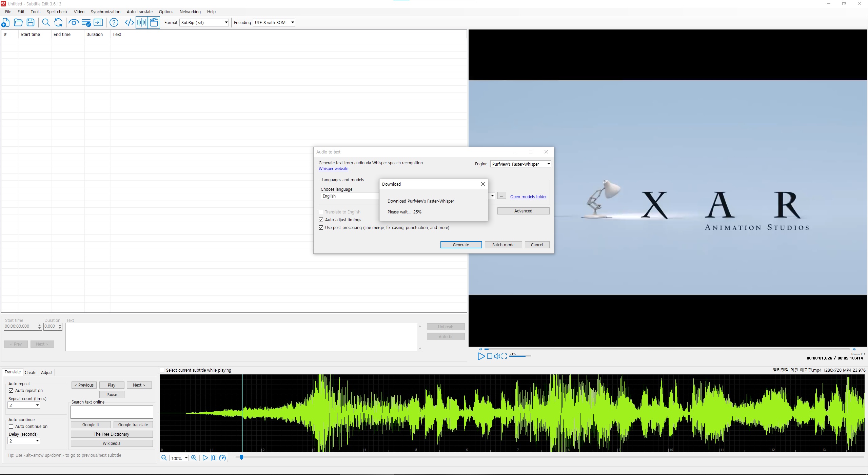Image resolution: width=868 pixels, height=475 pixels.
Task: Toggle the video clapperboard icon
Action: (x=154, y=23)
